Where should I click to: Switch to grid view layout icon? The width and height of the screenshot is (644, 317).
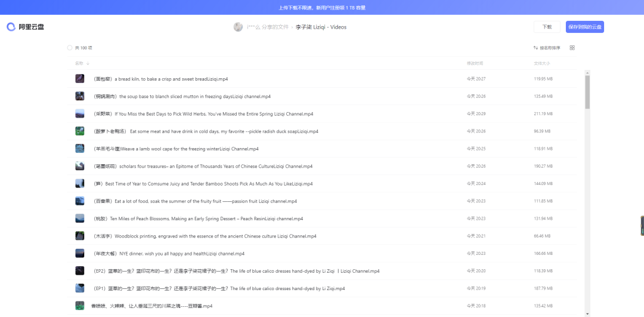point(572,48)
